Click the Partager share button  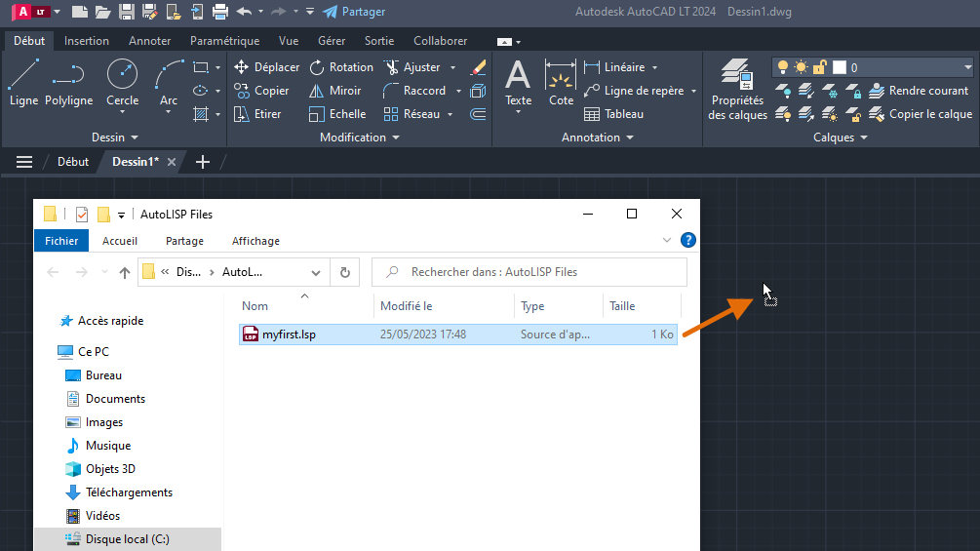pyautogui.click(x=354, y=12)
